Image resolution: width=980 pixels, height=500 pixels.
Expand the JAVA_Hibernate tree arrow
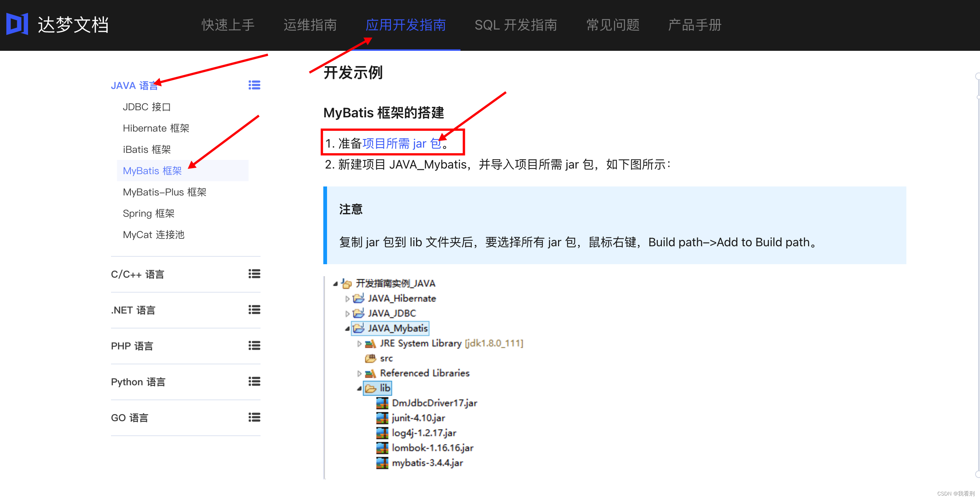347,299
